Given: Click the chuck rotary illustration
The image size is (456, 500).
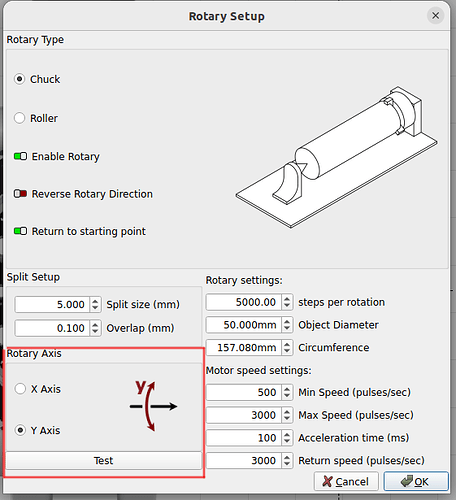Looking at the screenshot, I should 337,157.
